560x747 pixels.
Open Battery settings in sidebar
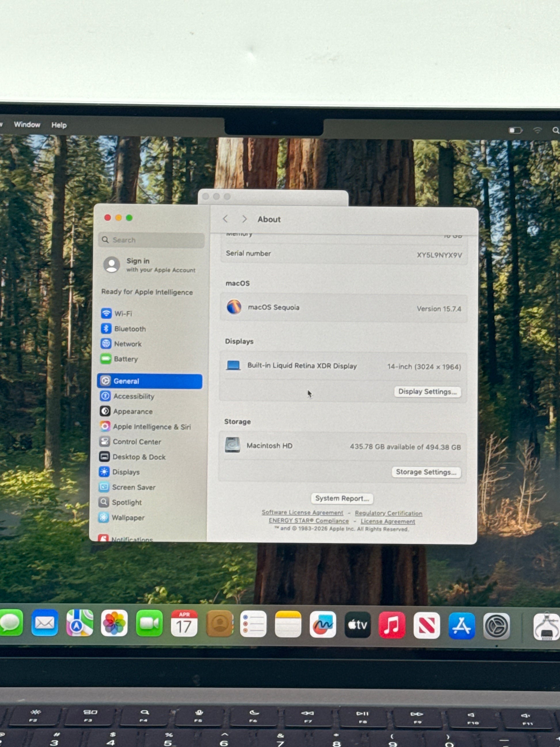tap(125, 359)
